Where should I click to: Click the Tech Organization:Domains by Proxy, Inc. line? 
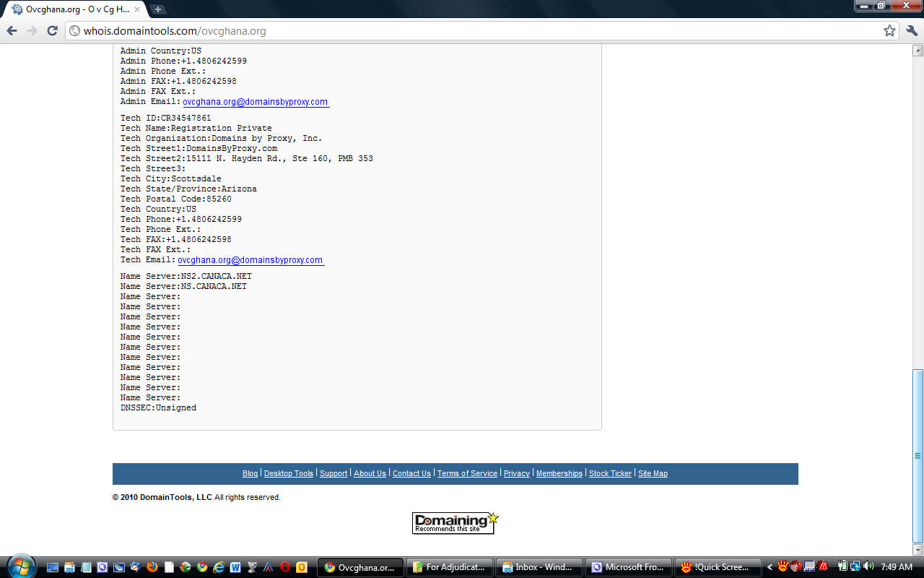222,139
